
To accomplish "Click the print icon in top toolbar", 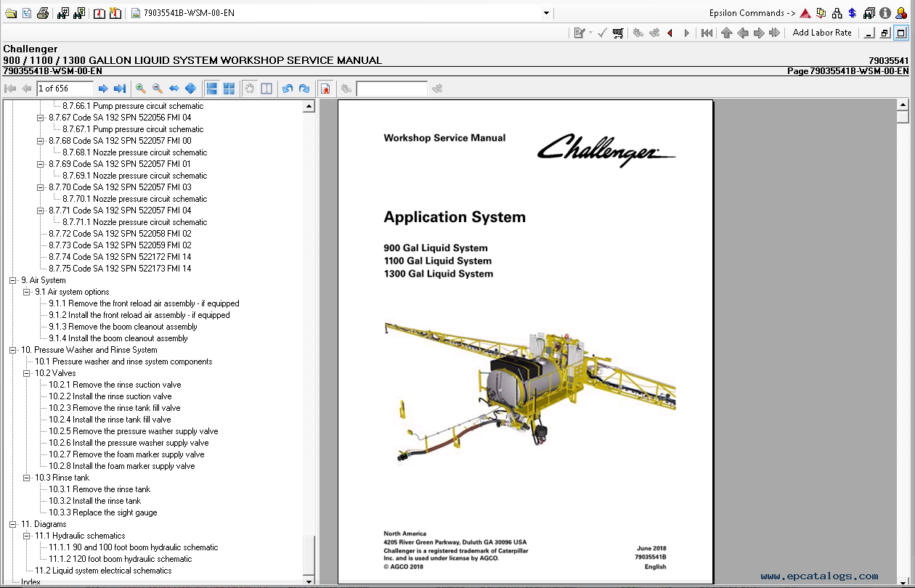I will click(43, 13).
